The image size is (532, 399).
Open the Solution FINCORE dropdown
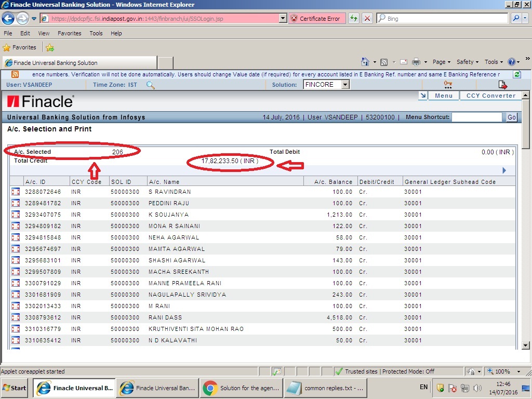[345, 85]
